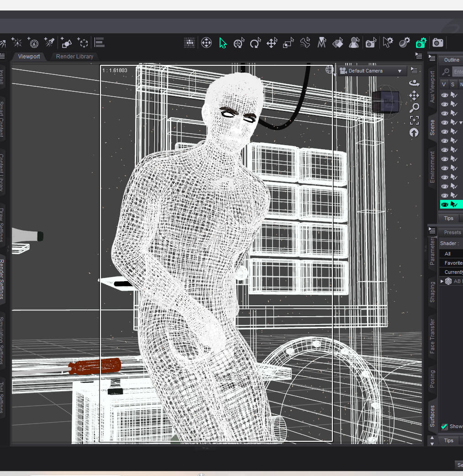Click the S column header in Scene pane
The width and height of the screenshot is (463, 476).
coord(452,84)
